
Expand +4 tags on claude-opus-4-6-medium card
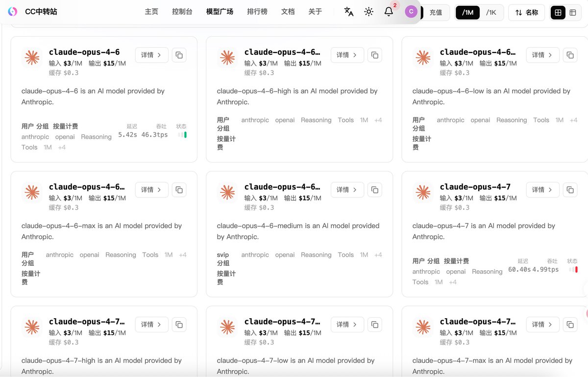pos(378,255)
